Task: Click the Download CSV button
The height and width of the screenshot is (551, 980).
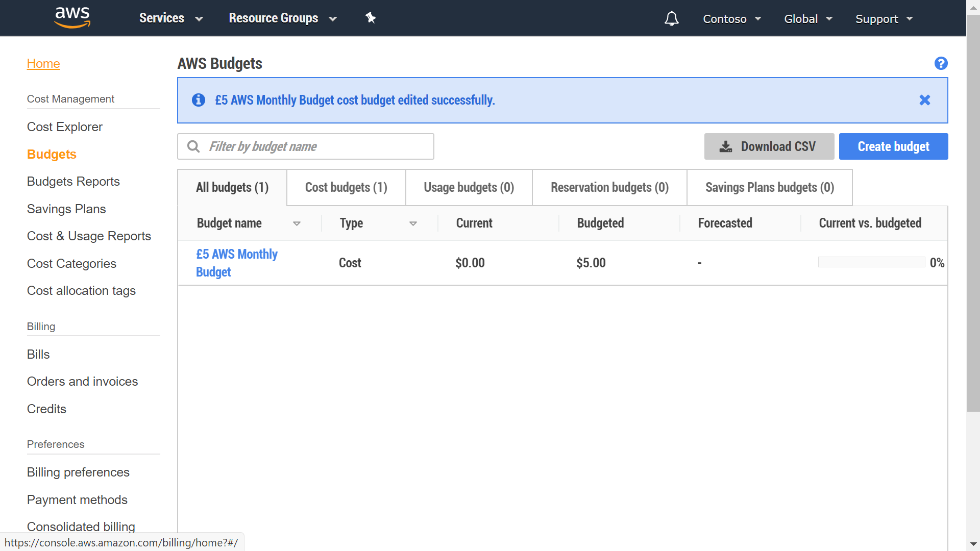Action: 769,146
